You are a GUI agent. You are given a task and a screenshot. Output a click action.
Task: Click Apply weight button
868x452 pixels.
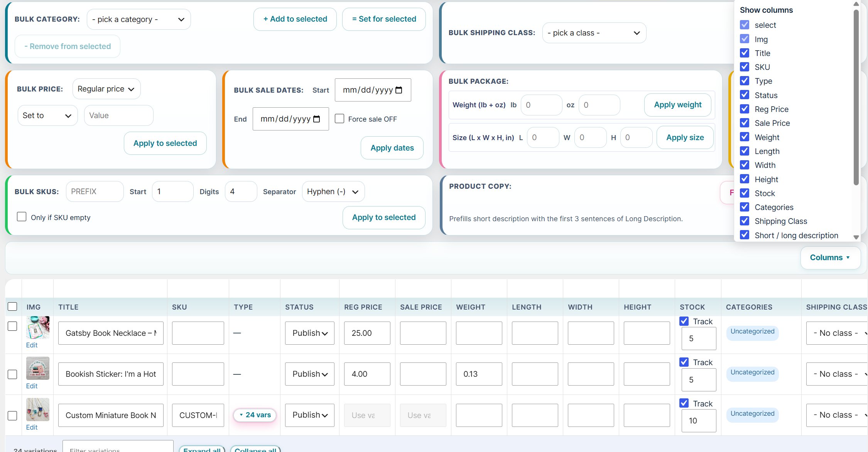point(678,105)
